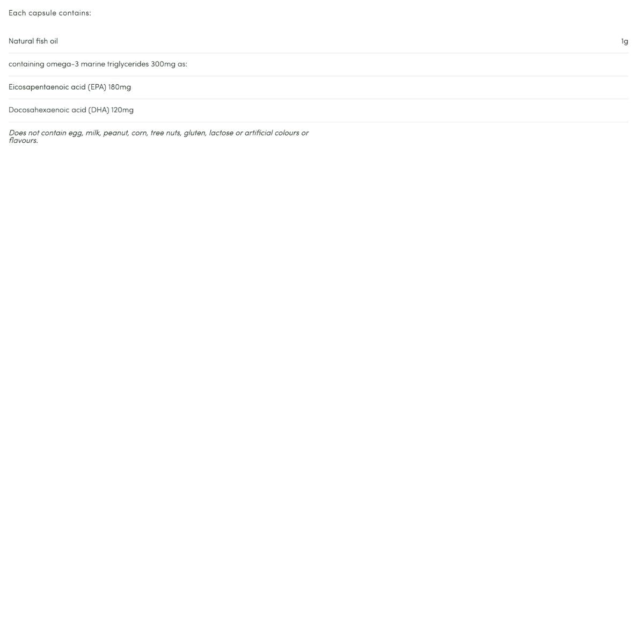Select the Eicosapentaenoic acid (EPA) 180mg line

point(70,87)
